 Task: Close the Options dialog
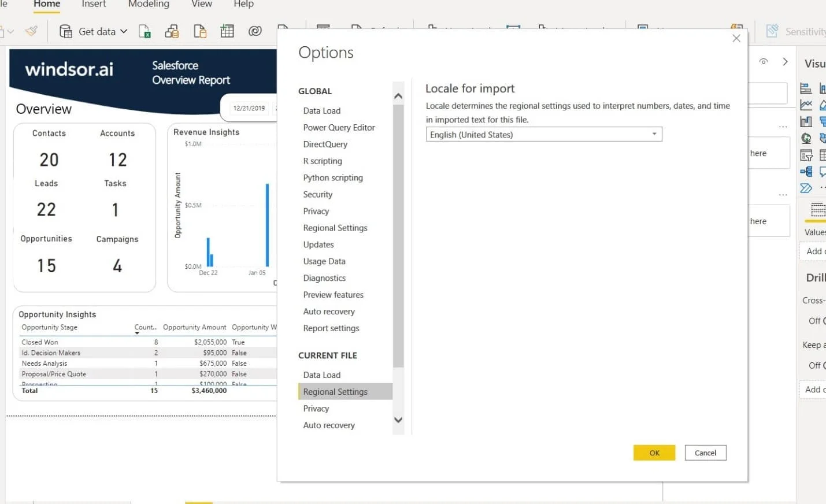coord(736,38)
